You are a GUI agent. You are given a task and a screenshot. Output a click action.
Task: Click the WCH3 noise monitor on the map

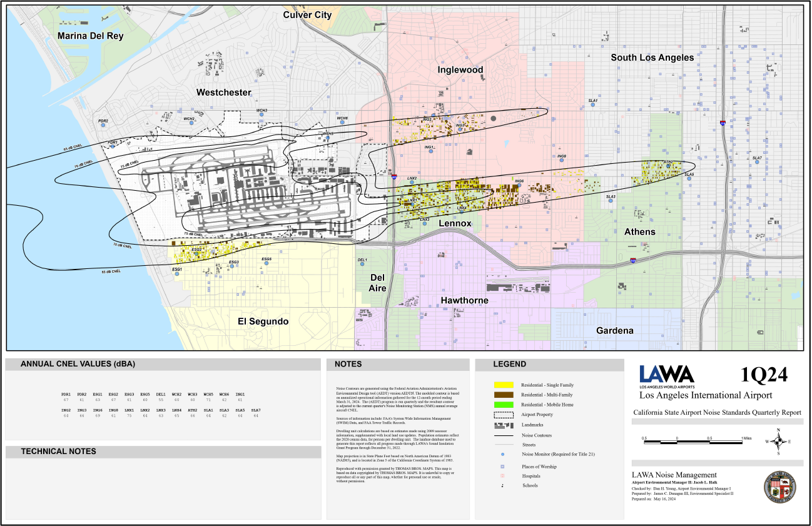pos(261,115)
